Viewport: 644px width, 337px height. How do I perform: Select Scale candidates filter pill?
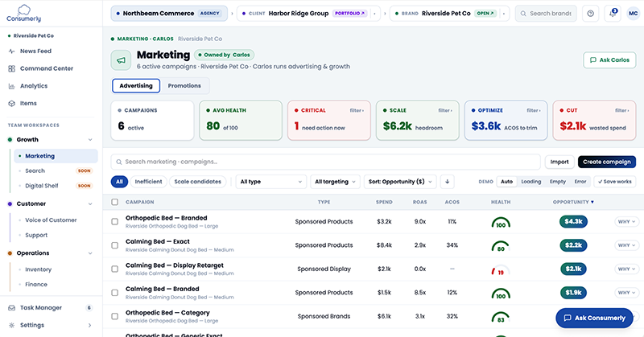coord(197,182)
